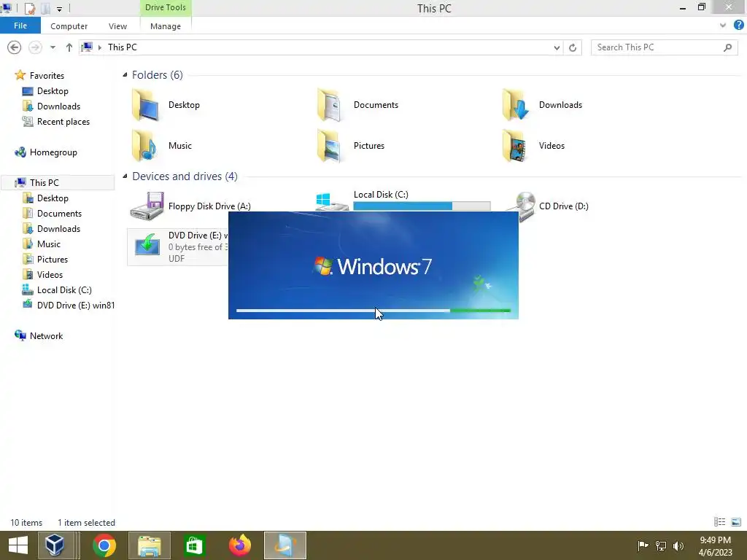Viewport: 747px width, 560px height.
Task: Select Local Disk (C:) drive
Action: tap(381, 194)
